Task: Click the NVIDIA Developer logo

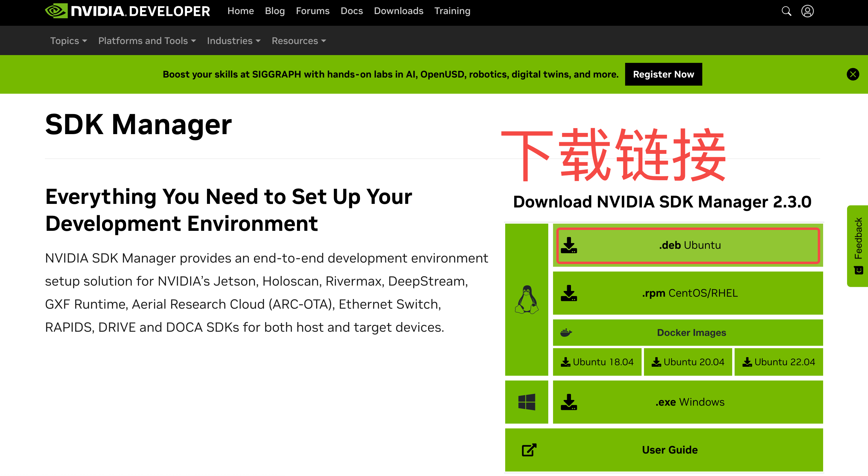Action: tap(127, 11)
